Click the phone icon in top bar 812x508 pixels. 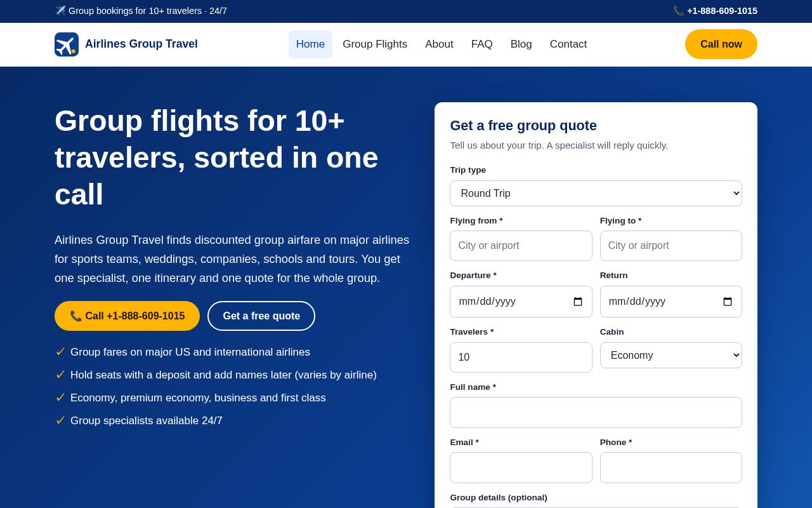pyautogui.click(x=679, y=11)
